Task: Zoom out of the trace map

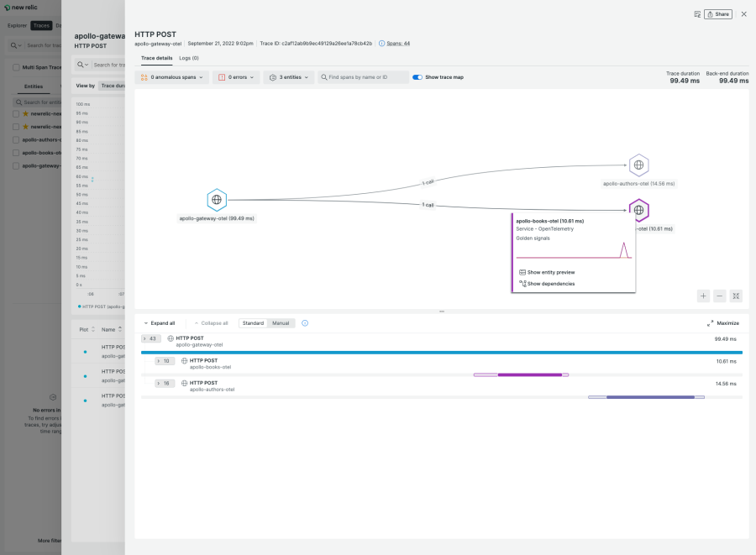Action: point(719,296)
